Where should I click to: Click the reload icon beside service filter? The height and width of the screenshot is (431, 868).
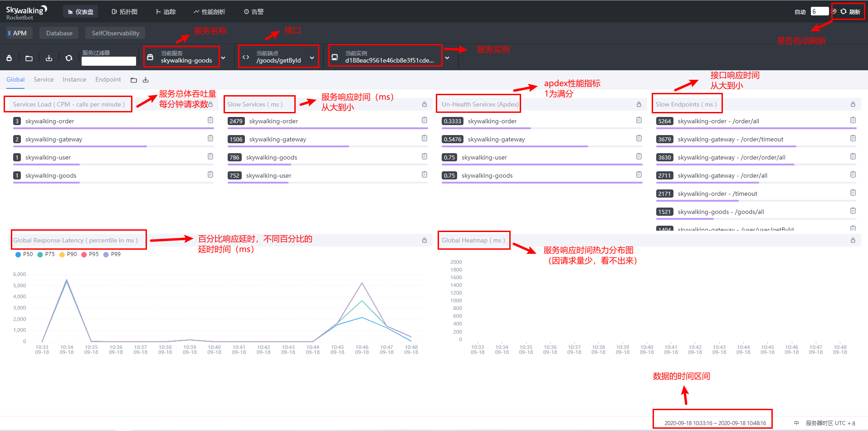click(x=69, y=58)
